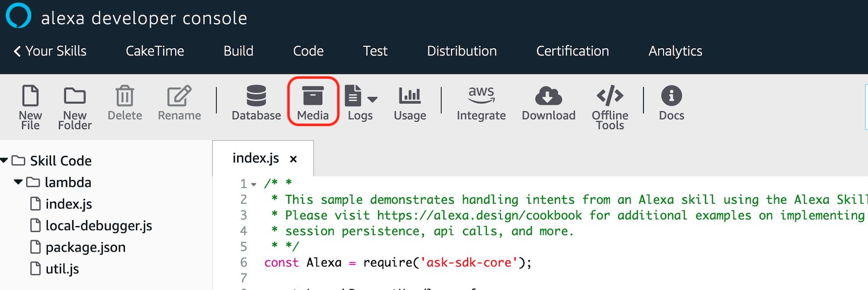View the Usage chart icon

pyautogui.click(x=410, y=96)
